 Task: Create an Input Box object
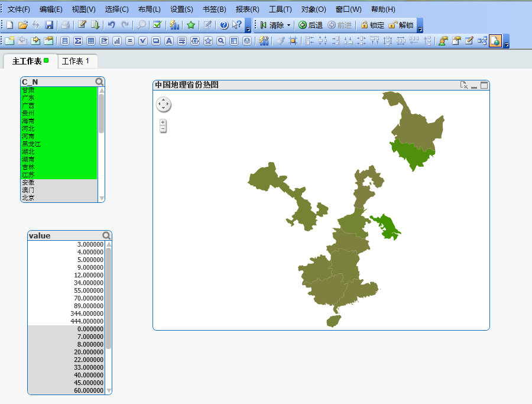click(129, 41)
